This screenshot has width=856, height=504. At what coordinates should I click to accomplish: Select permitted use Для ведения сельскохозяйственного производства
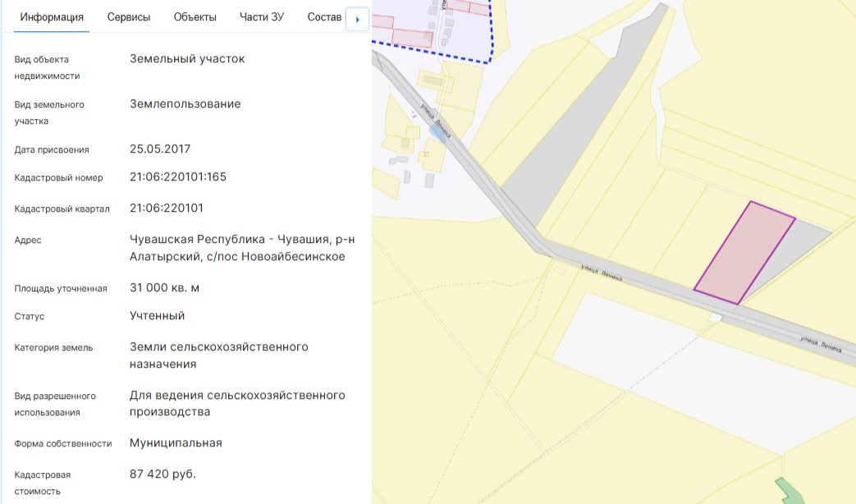[237, 404]
